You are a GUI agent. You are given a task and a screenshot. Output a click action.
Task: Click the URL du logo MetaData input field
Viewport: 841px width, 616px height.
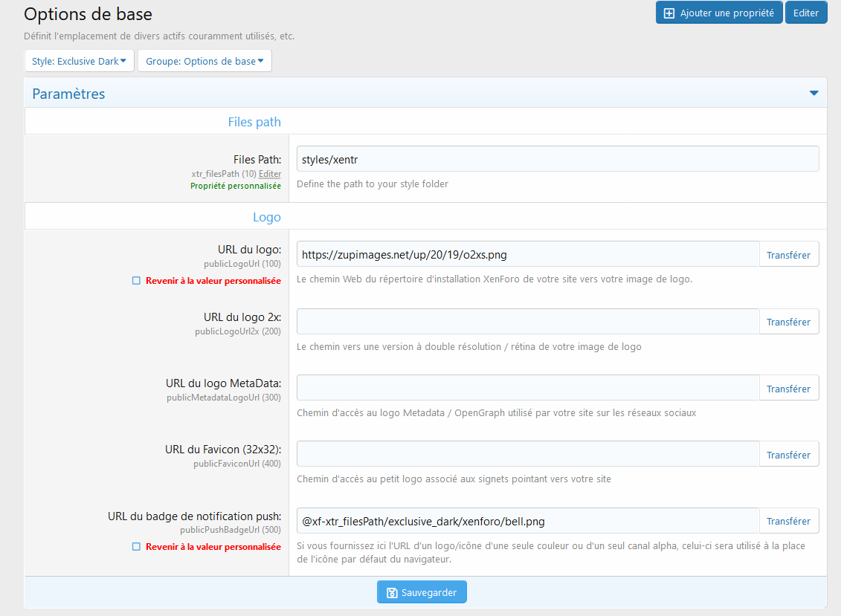528,388
